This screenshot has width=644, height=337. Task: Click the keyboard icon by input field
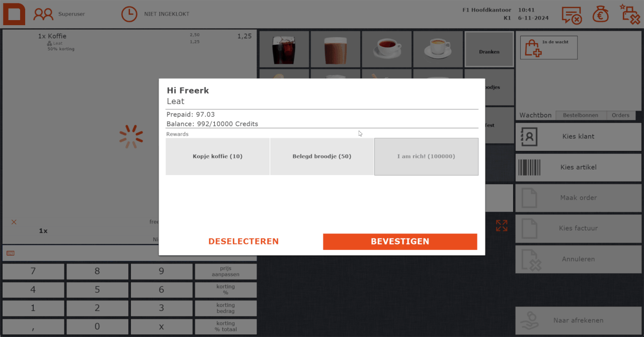point(11,254)
